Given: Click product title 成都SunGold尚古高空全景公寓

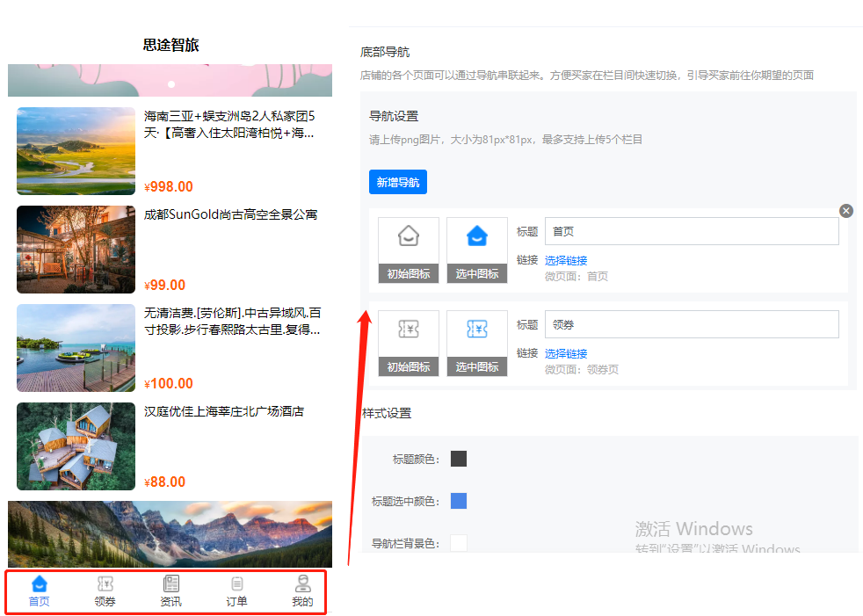Looking at the screenshot, I should pos(230,214).
